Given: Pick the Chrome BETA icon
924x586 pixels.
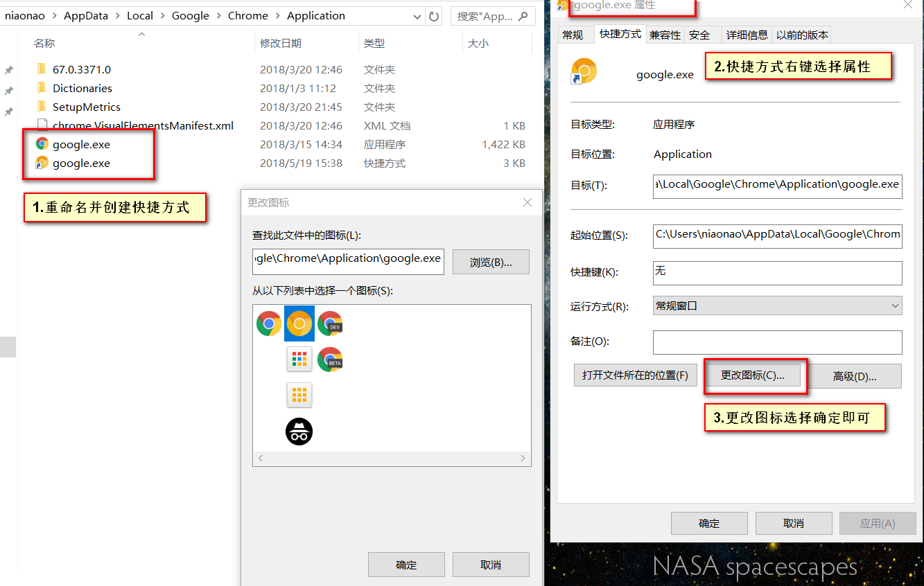Looking at the screenshot, I should (330, 359).
